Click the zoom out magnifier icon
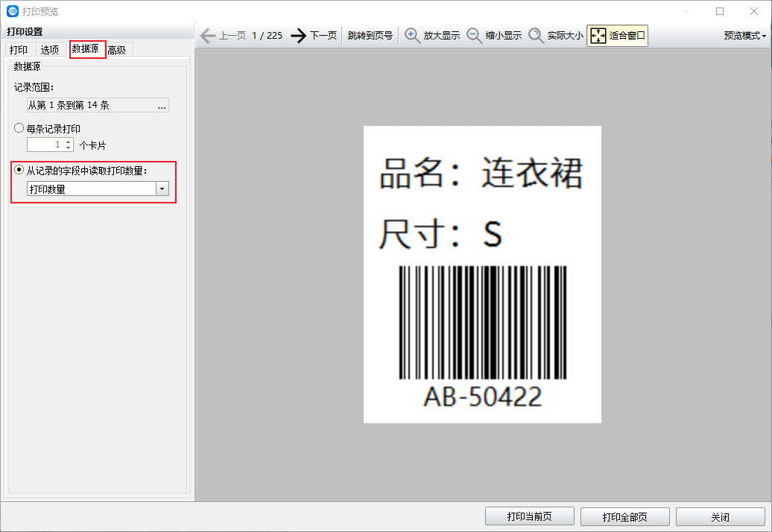 pyautogui.click(x=474, y=36)
